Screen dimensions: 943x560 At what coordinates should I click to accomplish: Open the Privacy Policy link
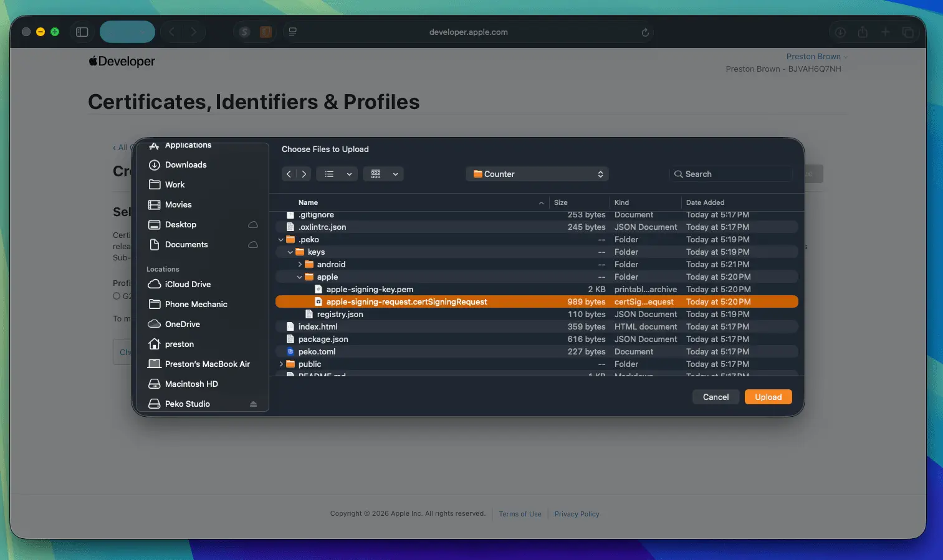tap(577, 515)
